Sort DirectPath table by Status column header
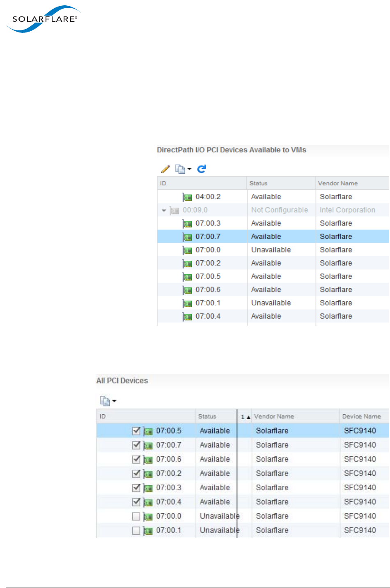 281,183
